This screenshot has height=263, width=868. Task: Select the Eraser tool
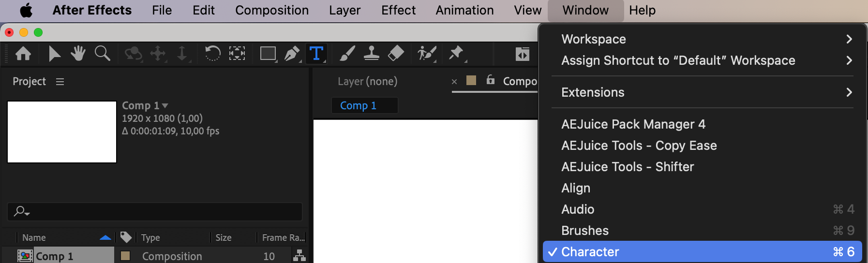396,53
